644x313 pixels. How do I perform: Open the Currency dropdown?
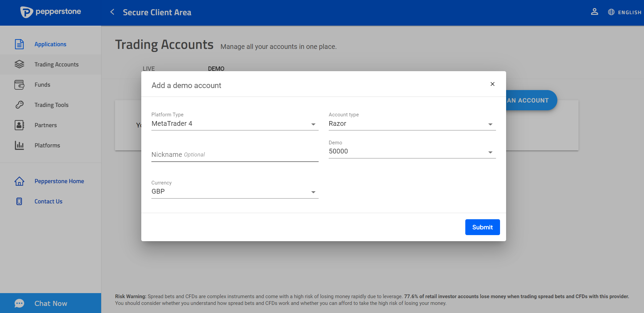click(235, 192)
